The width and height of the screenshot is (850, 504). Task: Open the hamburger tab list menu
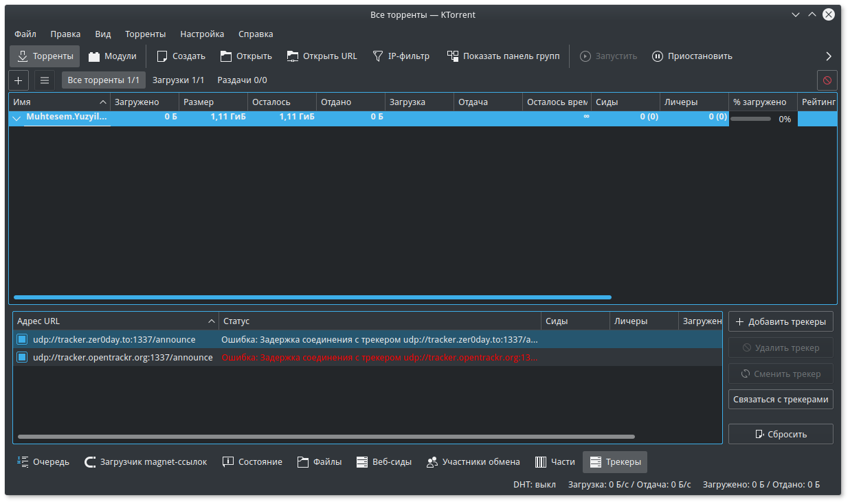click(x=45, y=80)
